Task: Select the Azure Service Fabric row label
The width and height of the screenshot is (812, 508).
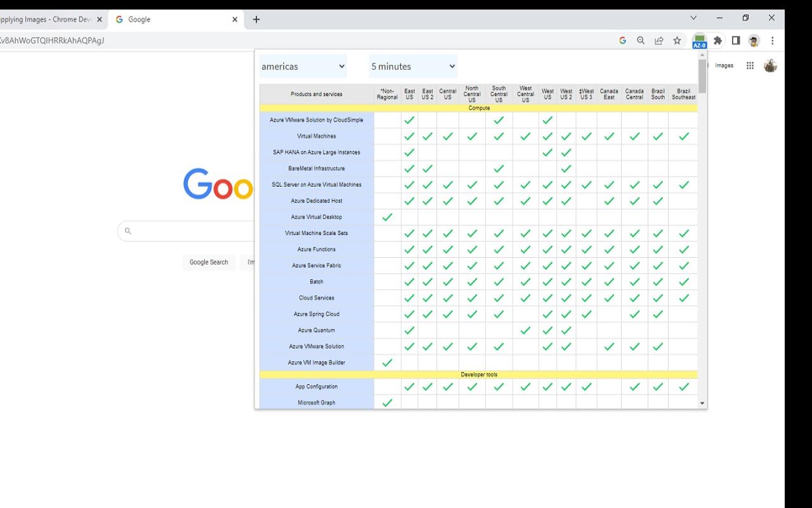Action: (x=317, y=266)
